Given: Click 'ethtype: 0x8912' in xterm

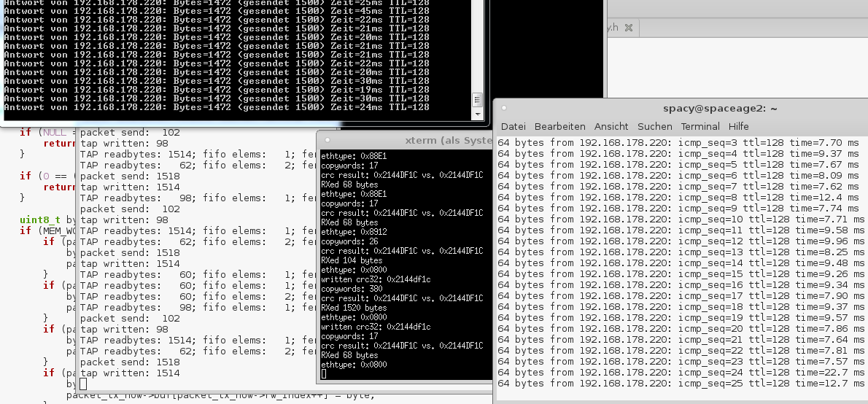Looking at the screenshot, I should 354,233.
